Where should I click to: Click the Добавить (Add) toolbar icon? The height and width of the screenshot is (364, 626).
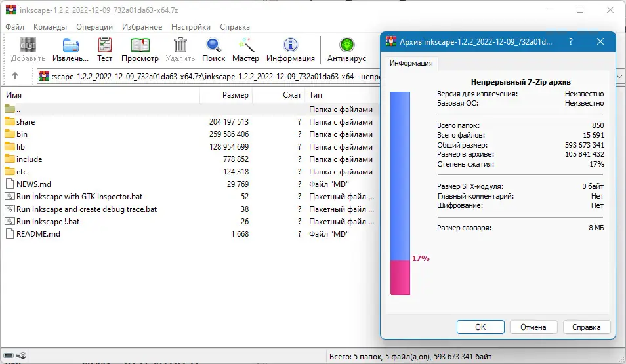tap(28, 45)
